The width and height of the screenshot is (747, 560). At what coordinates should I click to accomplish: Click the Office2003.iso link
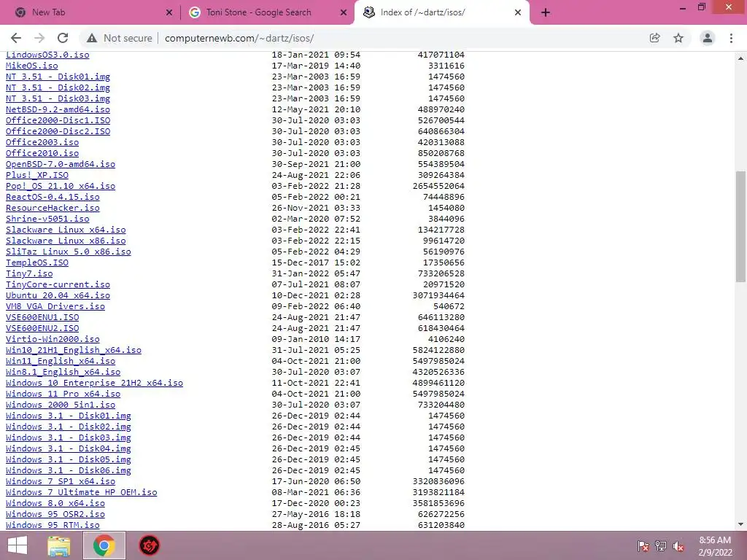[x=42, y=142]
